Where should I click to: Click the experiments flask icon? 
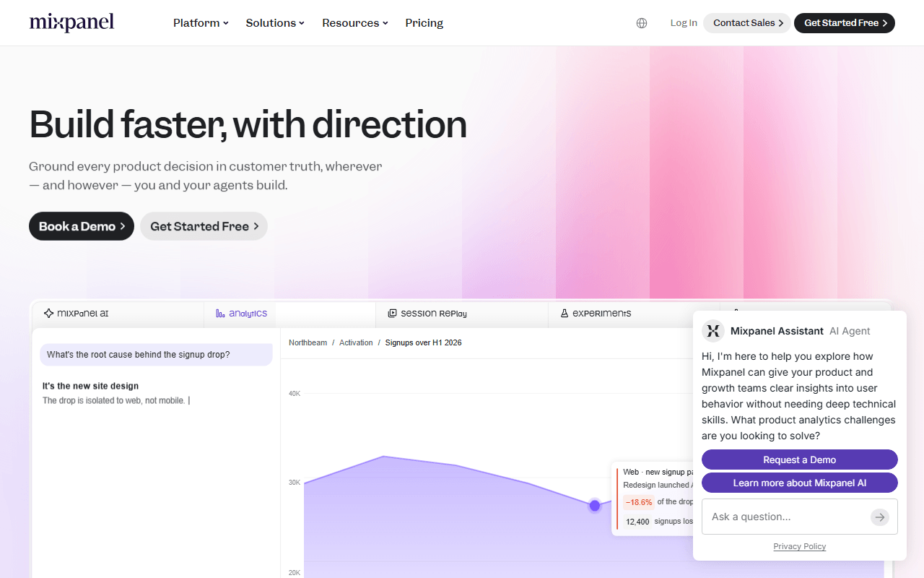click(x=565, y=314)
